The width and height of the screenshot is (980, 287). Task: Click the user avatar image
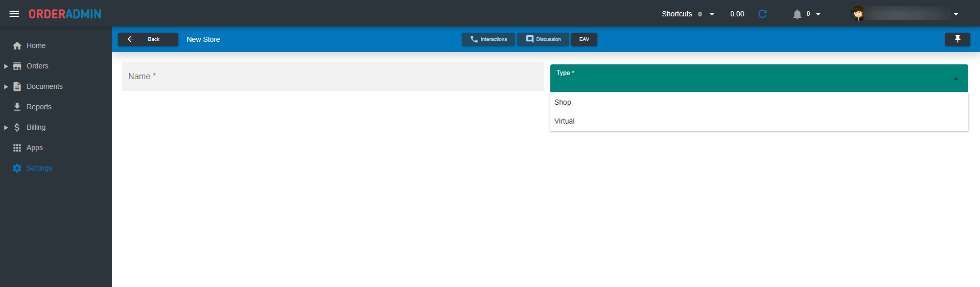pos(858,14)
